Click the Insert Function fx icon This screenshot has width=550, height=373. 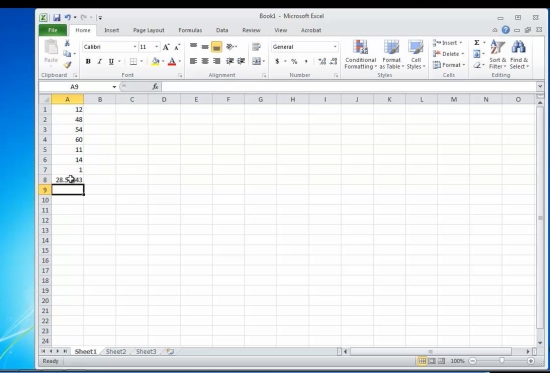[155, 87]
